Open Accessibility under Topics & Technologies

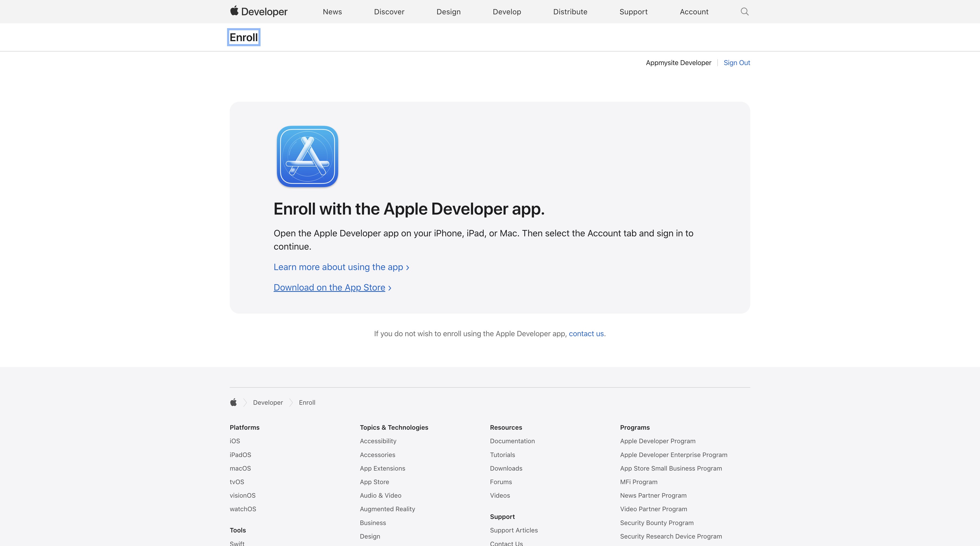tap(378, 441)
